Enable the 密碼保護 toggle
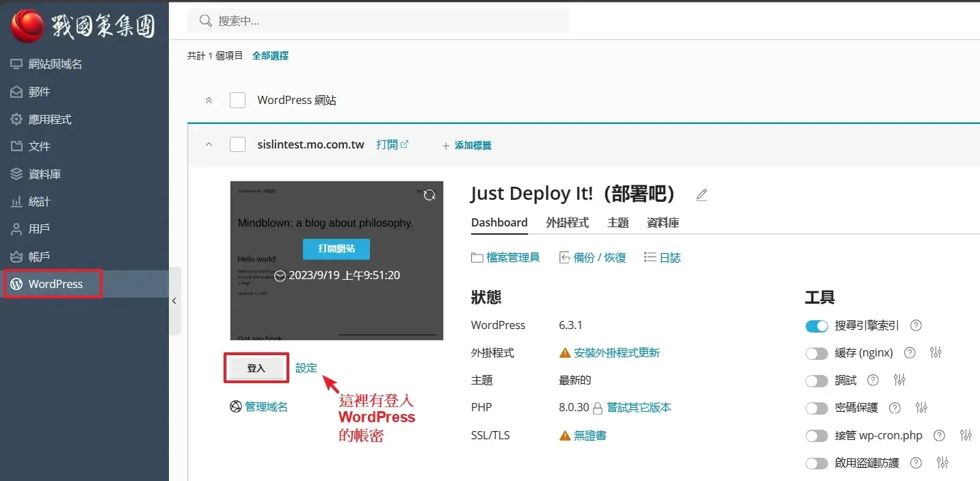 (817, 408)
